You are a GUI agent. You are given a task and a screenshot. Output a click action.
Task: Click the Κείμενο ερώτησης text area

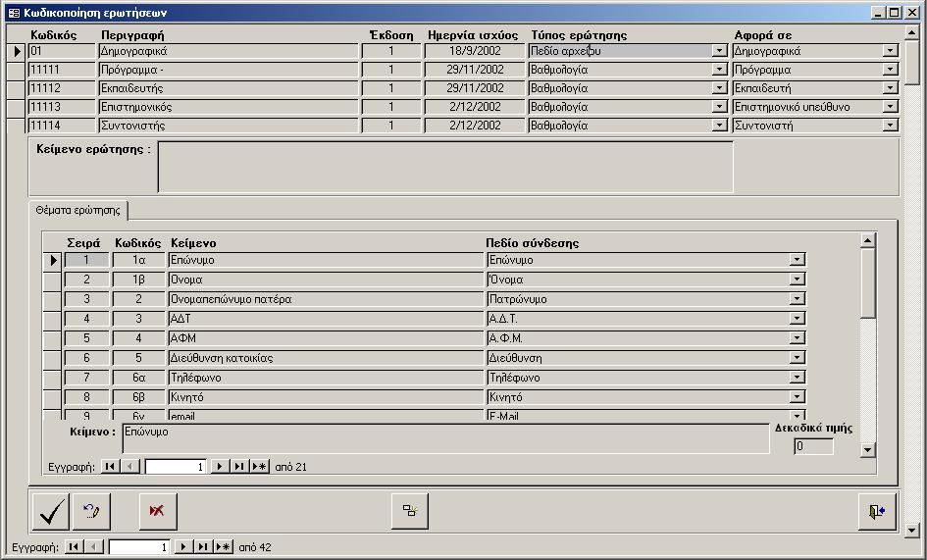pyautogui.click(x=444, y=167)
